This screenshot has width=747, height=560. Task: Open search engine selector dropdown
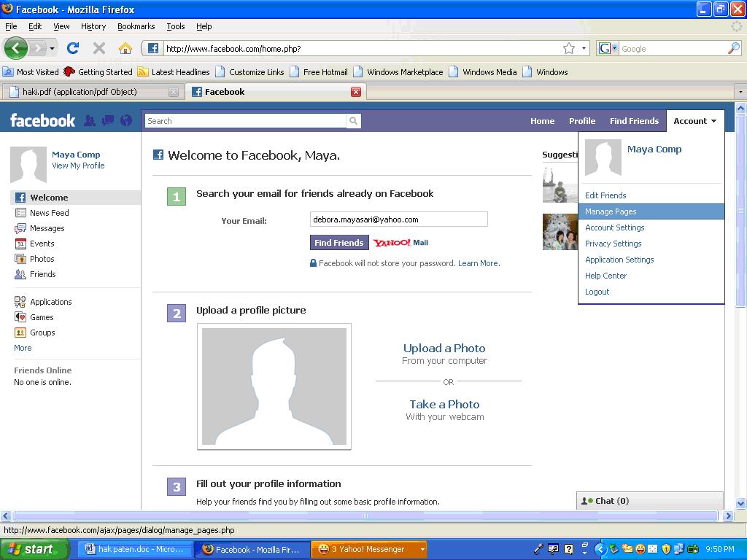click(x=614, y=48)
